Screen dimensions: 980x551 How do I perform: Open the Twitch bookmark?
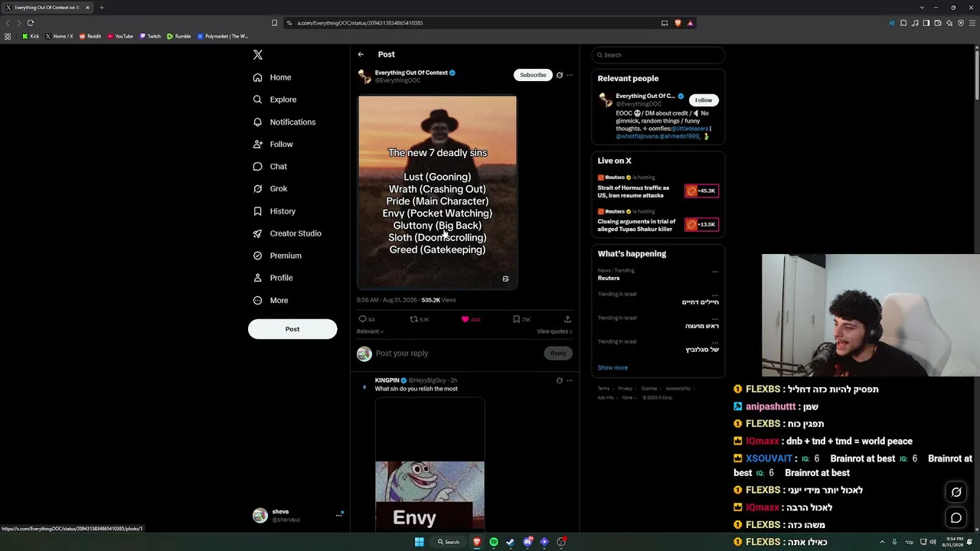[150, 36]
